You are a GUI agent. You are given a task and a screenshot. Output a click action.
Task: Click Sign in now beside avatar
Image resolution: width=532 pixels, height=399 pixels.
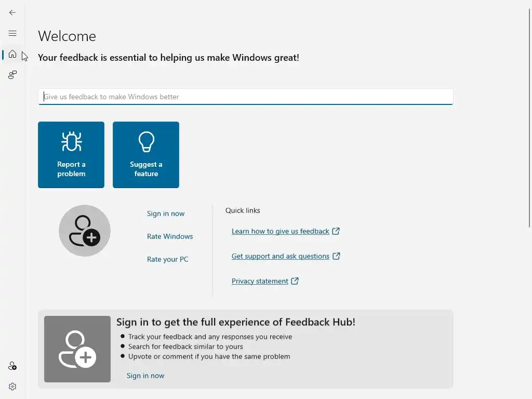tap(166, 214)
